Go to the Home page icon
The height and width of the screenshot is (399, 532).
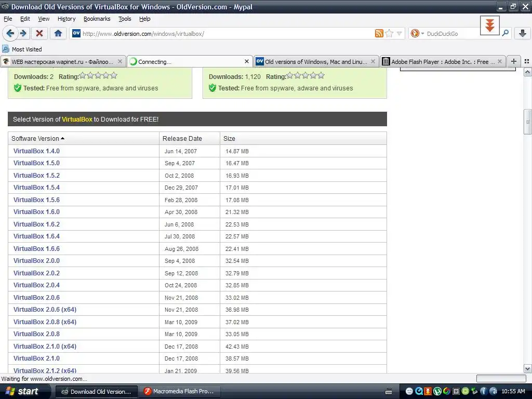(58, 33)
